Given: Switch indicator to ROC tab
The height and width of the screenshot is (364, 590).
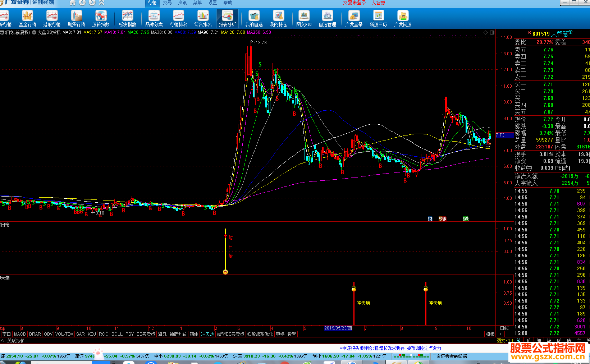Looking at the screenshot, I should pos(104,334).
